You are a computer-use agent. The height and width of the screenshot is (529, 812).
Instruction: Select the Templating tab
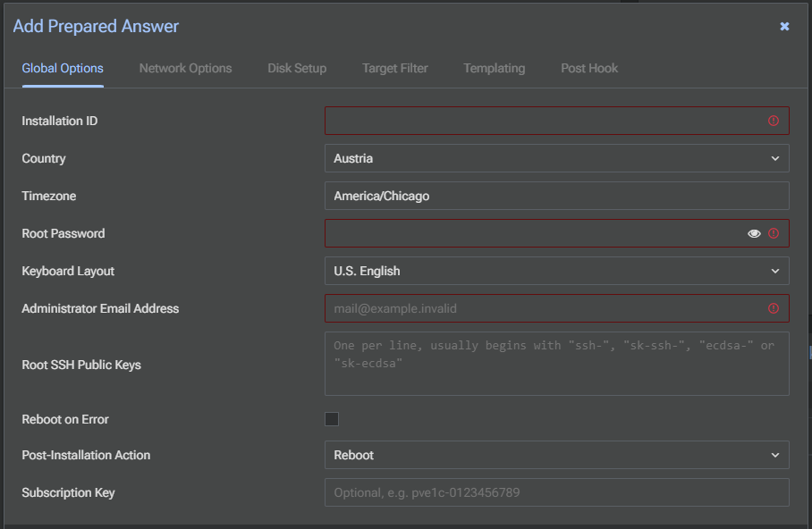494,68
